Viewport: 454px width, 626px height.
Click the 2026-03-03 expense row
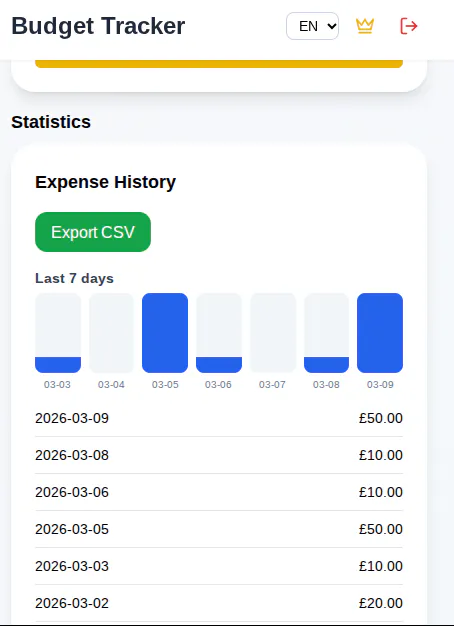[x=219, y=566]
